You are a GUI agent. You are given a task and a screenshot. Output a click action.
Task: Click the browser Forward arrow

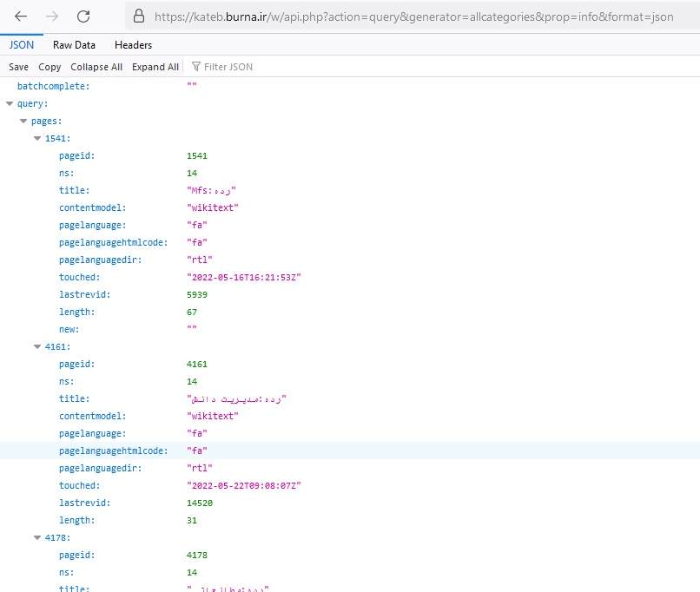pyautogui.click(x=52, y=16)
